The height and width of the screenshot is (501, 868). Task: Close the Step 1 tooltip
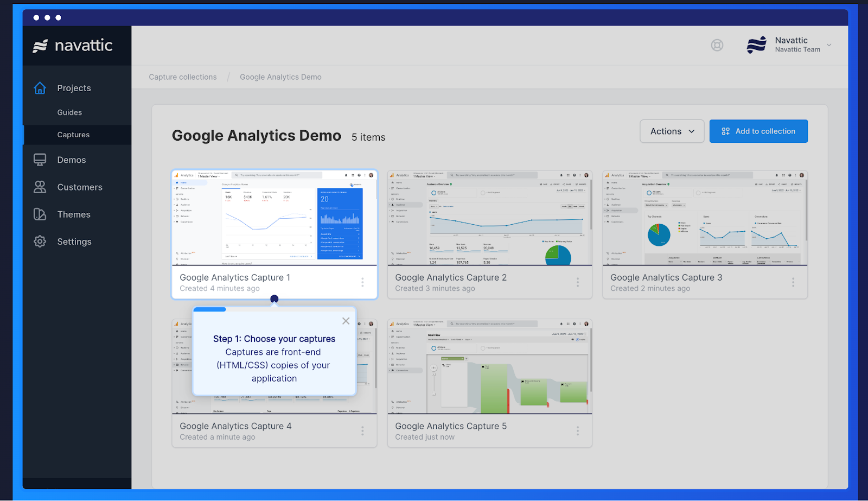[346, 321]
